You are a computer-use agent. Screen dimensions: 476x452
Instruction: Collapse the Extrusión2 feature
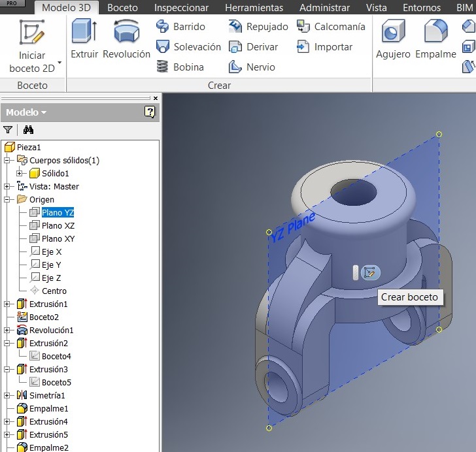click(x=7, y=343)
